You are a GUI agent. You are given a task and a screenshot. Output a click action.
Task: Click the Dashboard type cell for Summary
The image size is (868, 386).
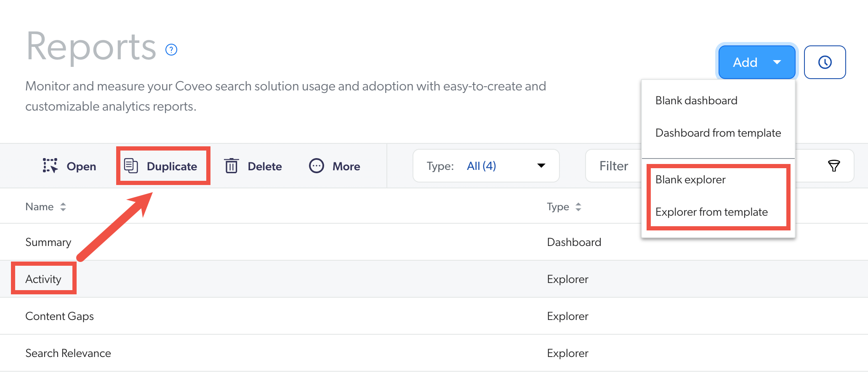pyautogui.click(x=574, y=242)
